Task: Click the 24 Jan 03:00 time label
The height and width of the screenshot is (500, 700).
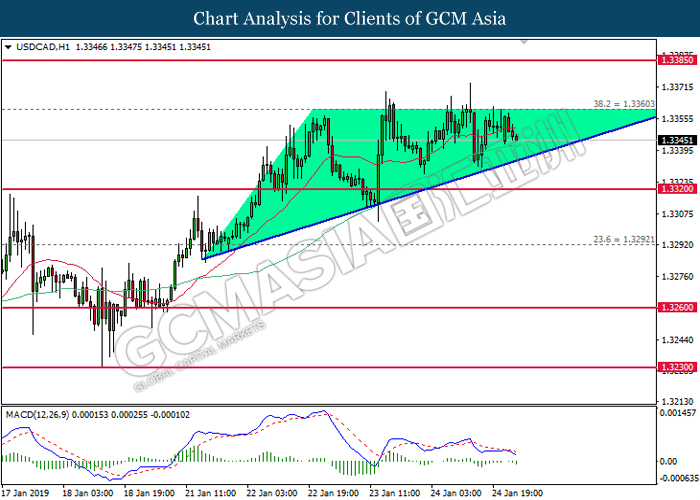Action: coord(456,493)
